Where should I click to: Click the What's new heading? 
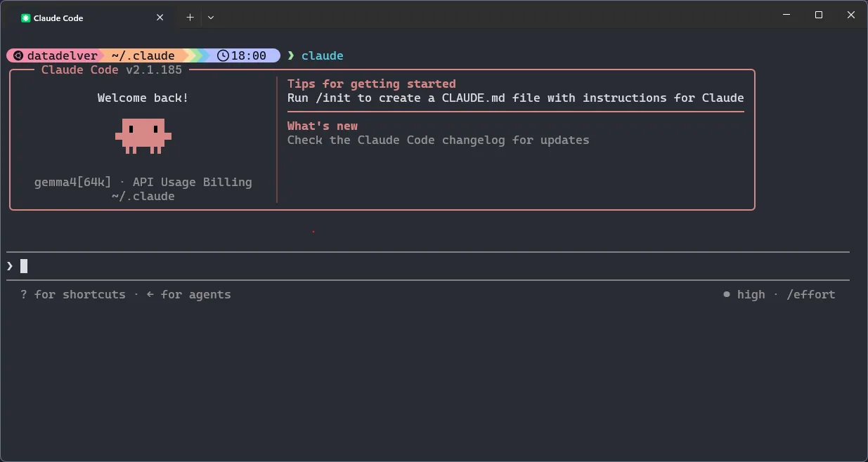[x=323, y=126]
